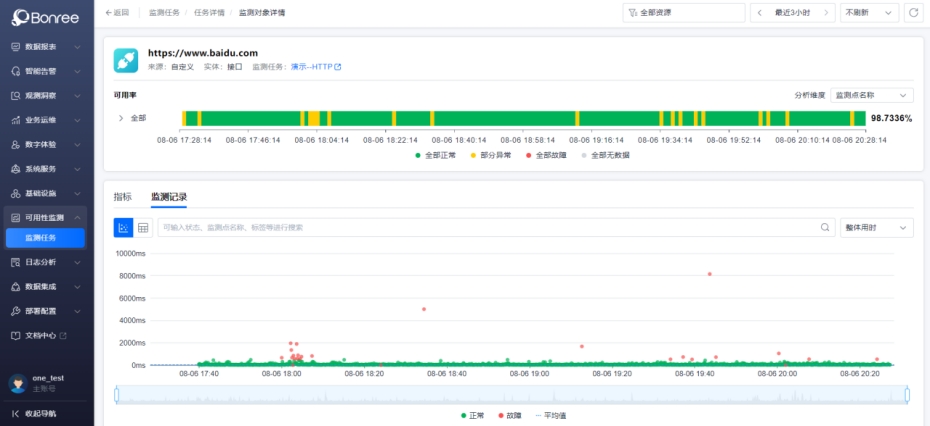Go to next time range arrow
The width and height of the screenshot is (930, 426).
[826, 12]
